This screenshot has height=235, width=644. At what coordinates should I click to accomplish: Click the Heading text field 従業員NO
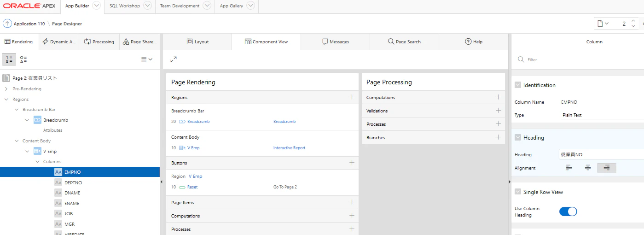(x=602, y=154)
